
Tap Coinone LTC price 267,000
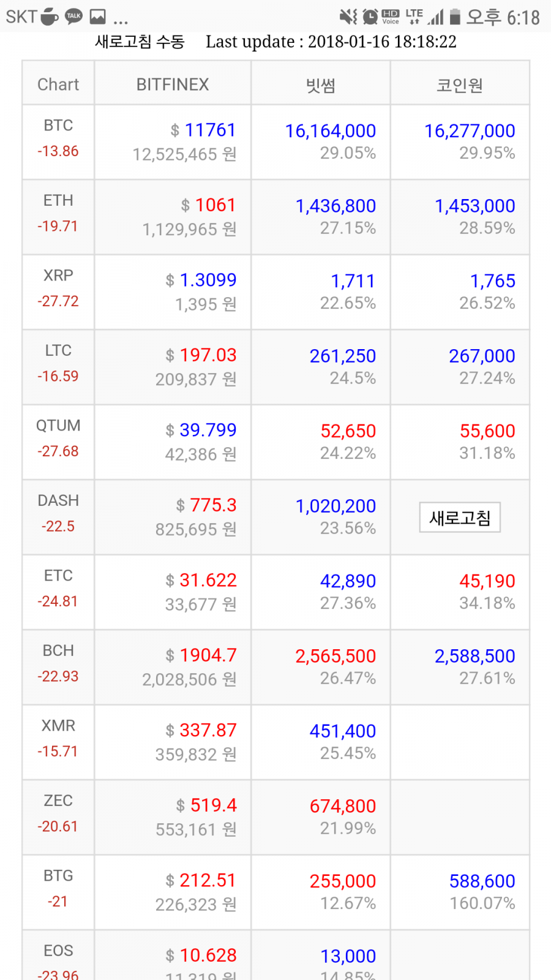coord(482,356)
